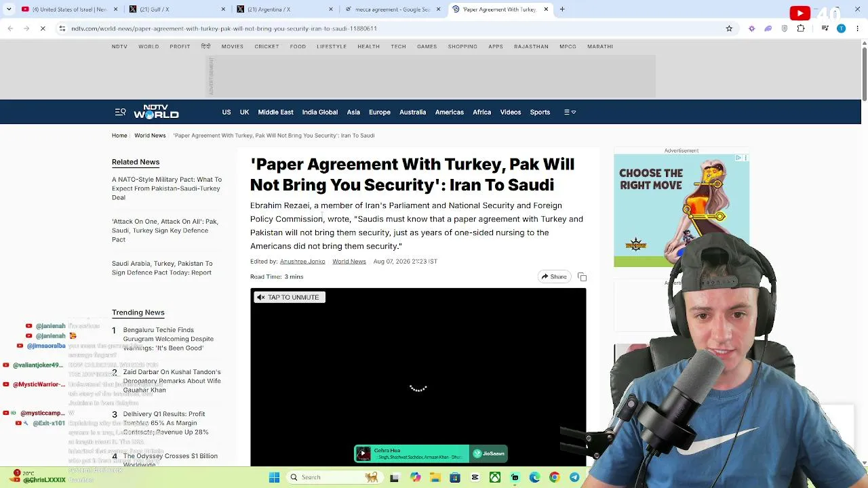Open Copilot from the taskbar
868x488 pixels.
(415, 477)
